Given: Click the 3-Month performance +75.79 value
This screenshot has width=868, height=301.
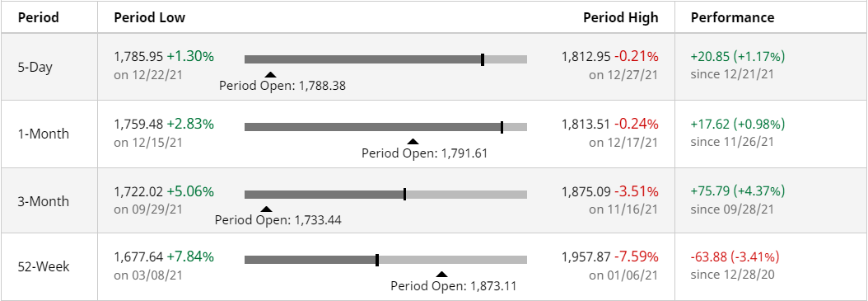Looking at the screenshot, I should [711, 190].
